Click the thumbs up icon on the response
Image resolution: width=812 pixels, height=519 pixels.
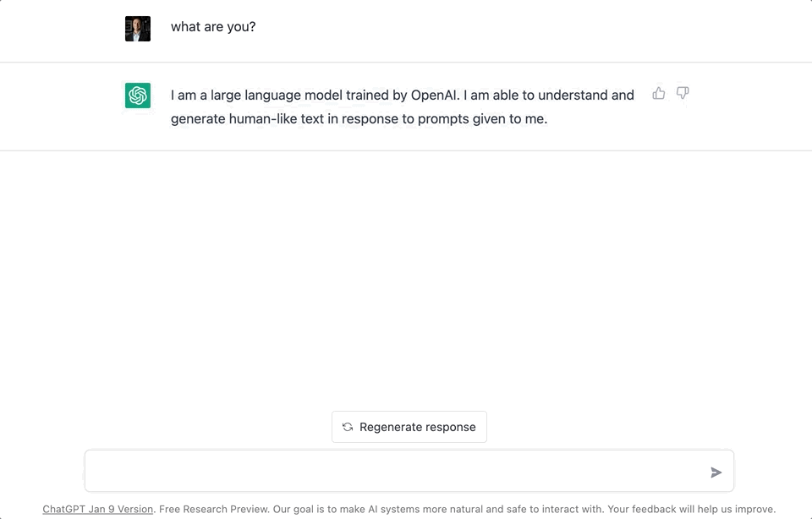coord(659,93)
